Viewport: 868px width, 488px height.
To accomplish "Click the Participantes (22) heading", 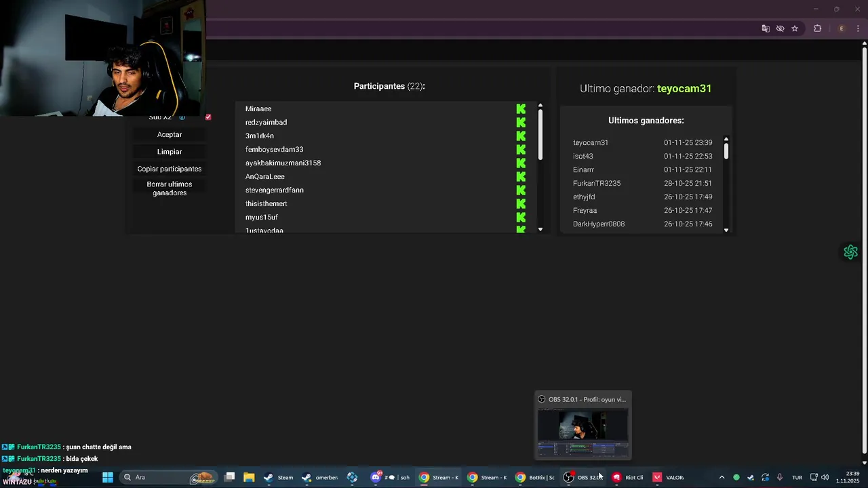I will (389, 86).
